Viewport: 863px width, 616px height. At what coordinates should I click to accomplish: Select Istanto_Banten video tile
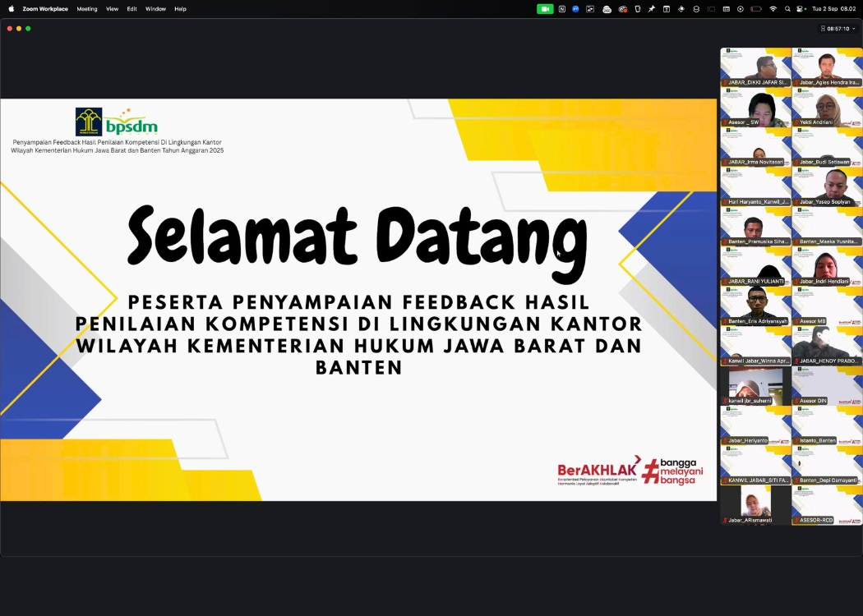click(x=827, y=425)
